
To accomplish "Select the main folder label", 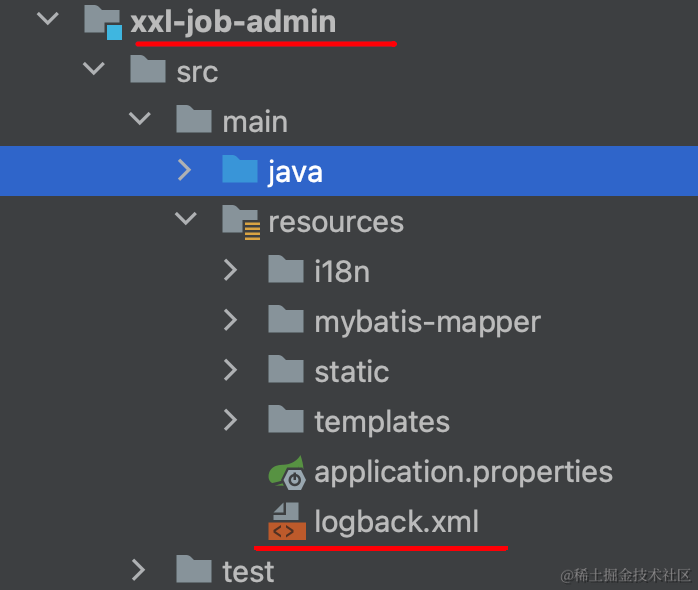I will point(255,121).
